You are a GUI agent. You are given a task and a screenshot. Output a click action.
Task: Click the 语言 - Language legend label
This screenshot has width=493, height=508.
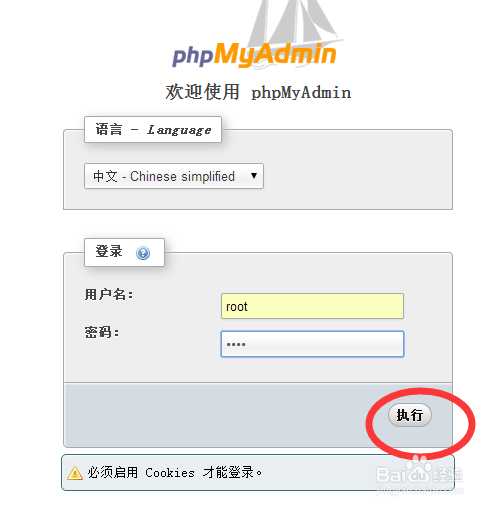(x=153, y=129)
